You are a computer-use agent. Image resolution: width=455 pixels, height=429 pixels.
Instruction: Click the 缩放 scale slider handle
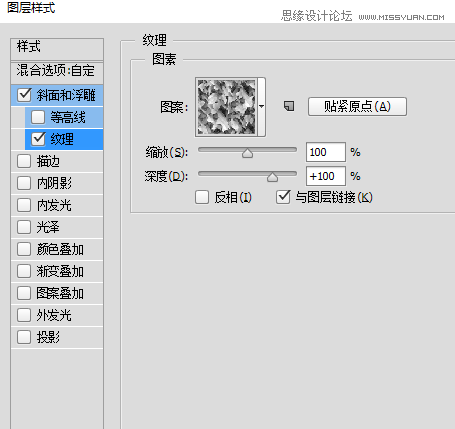point(247,153)
